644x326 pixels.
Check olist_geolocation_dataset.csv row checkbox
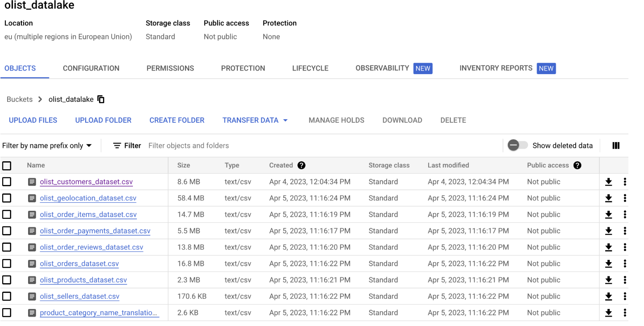pos(7,198)
